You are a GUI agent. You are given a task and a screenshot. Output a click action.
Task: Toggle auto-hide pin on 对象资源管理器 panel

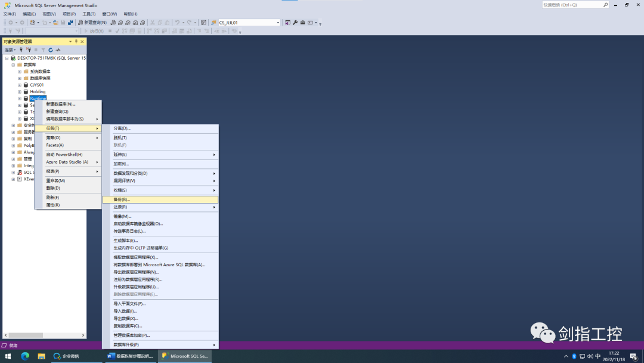pyautogui.click(x=76, y=42)
